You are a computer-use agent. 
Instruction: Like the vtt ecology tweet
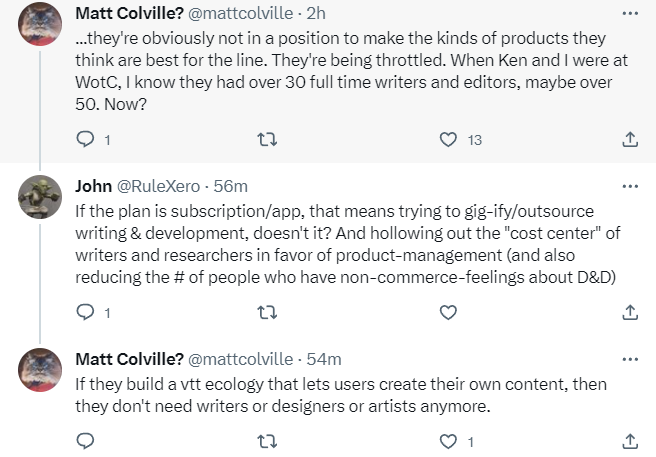coord(449,439)
